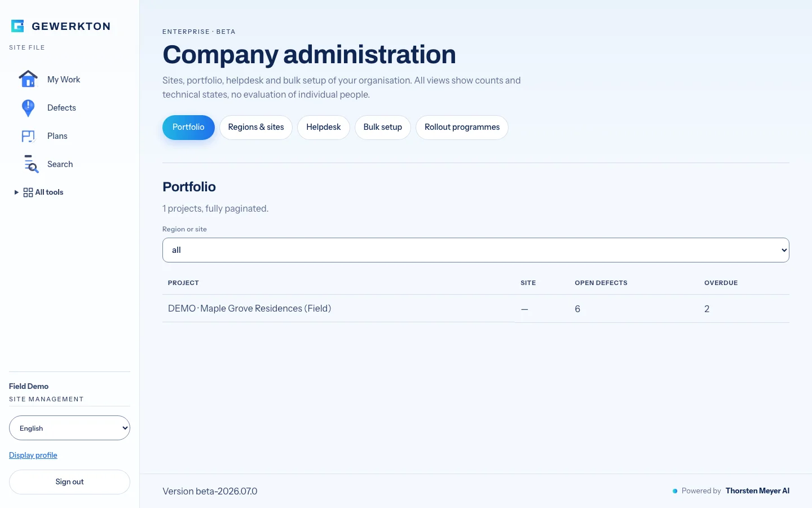812x508 pixels.
Task: Click the Open Defects column header
Action: click(601, 283)
